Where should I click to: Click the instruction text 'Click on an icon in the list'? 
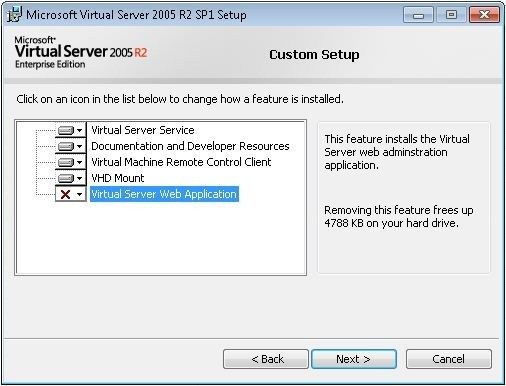pos(180,99)
